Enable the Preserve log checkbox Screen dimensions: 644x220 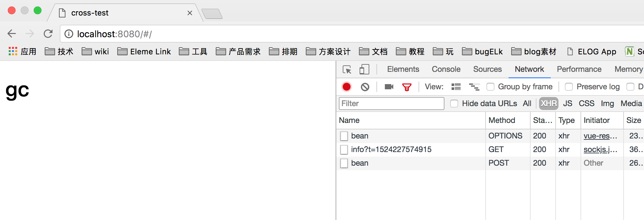tap(569, 87)
